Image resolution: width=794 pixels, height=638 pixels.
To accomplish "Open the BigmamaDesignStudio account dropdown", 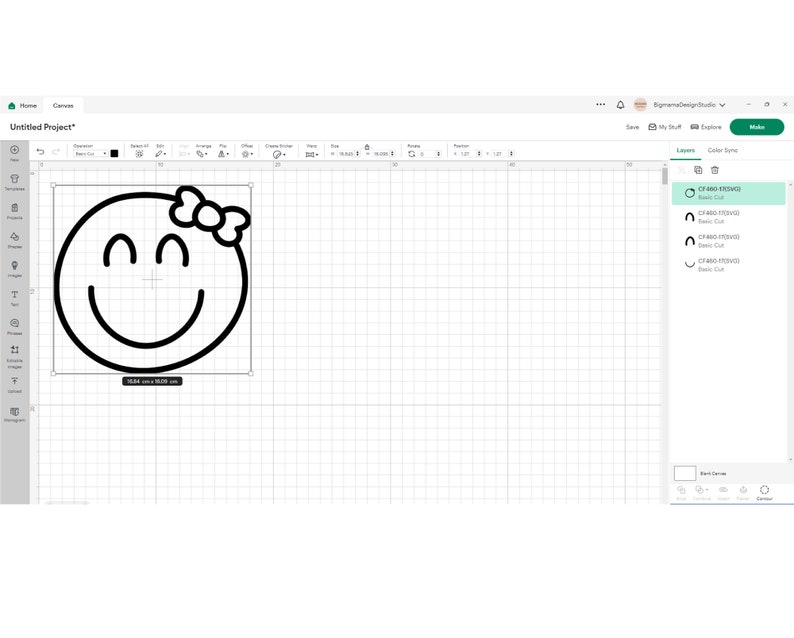I will 689,105.
